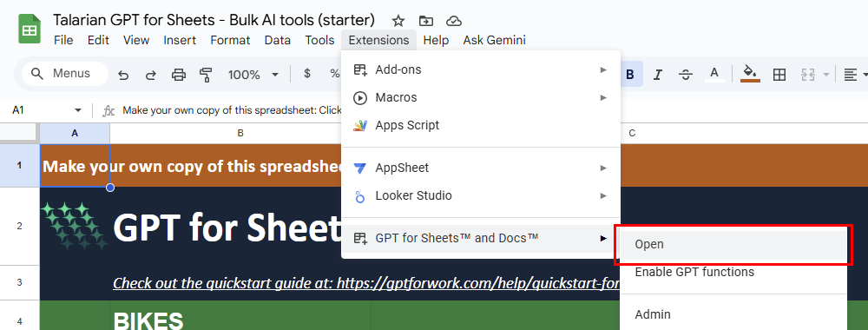Expand GPT for Sheets and Docs submenu
Image resolution: width=868 pixels, height=330 pixels.
click(481, 238)
